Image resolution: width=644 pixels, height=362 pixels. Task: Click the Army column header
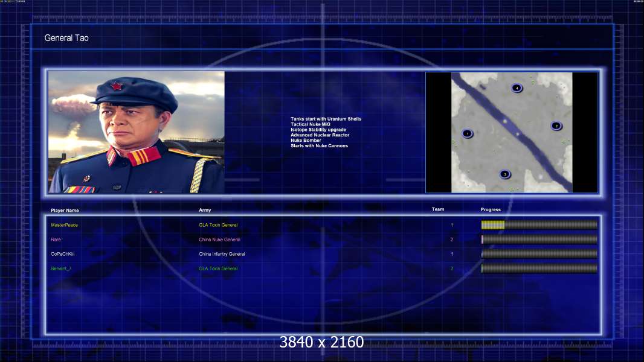205,210
